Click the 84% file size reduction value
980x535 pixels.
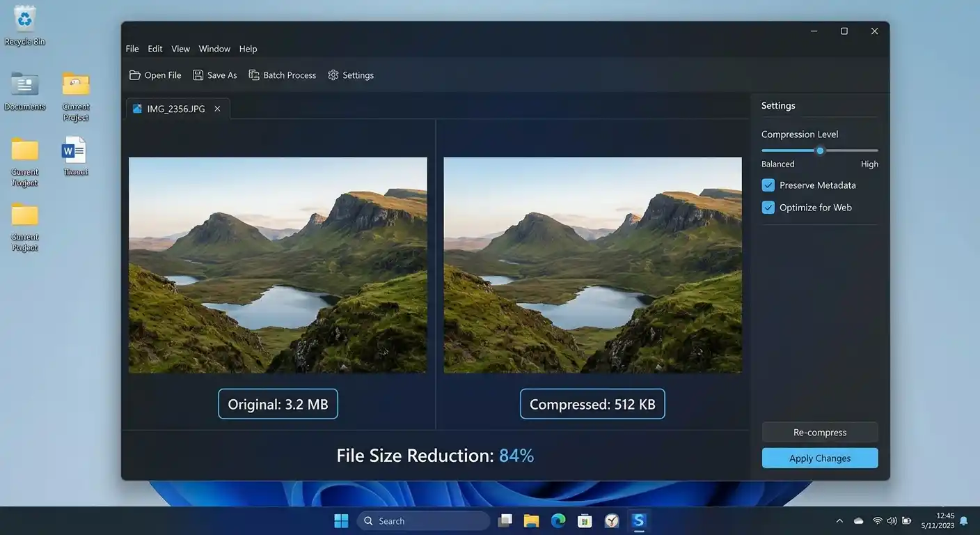tap(516, 456)
